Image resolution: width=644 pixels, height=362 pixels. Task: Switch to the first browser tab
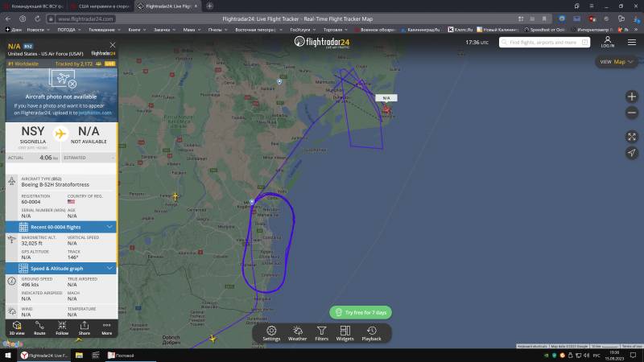tap(34, 6)
